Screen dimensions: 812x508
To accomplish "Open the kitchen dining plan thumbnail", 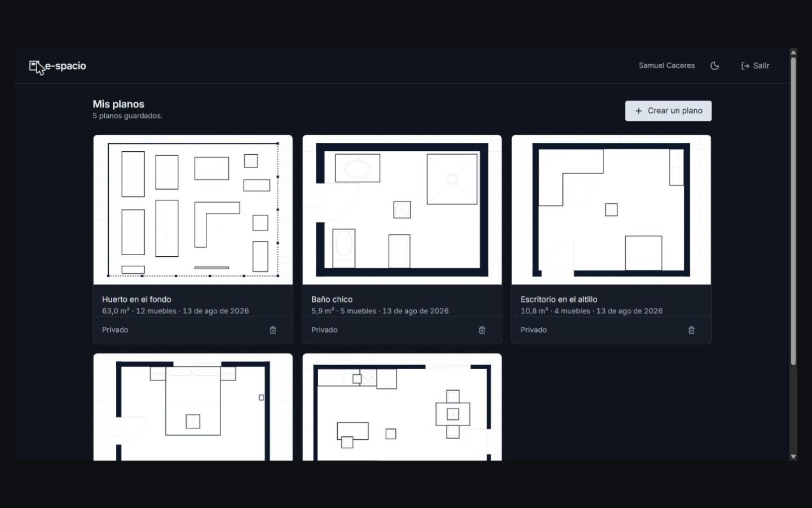I will (x=402, y=408).
